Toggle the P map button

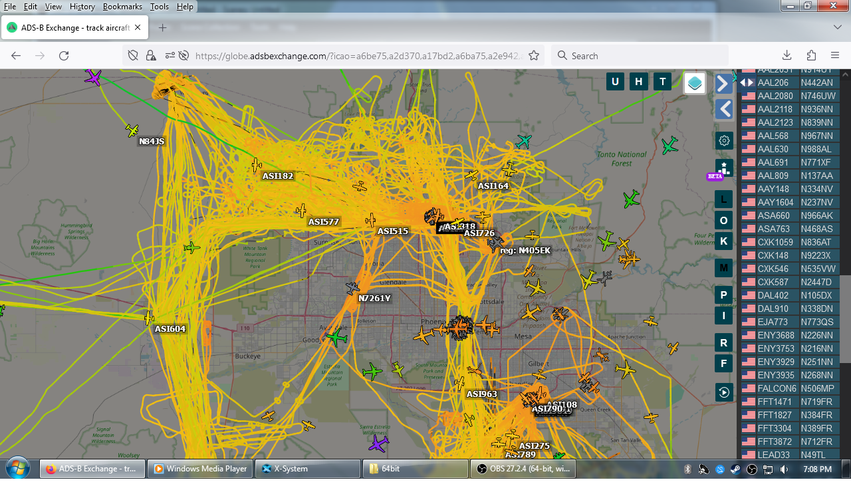pyautogui.click(x=724, y=295)
